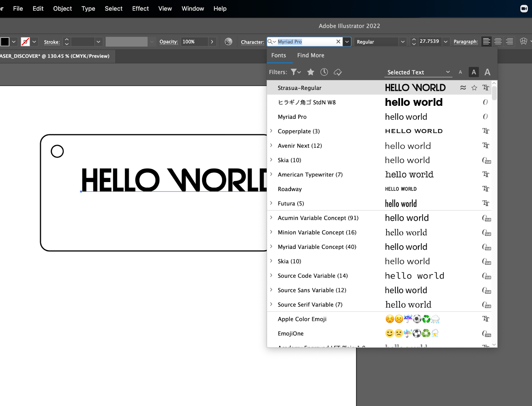Open the stroke swatch dropdown arrow

pyautogui.click(x=34, y=42)
